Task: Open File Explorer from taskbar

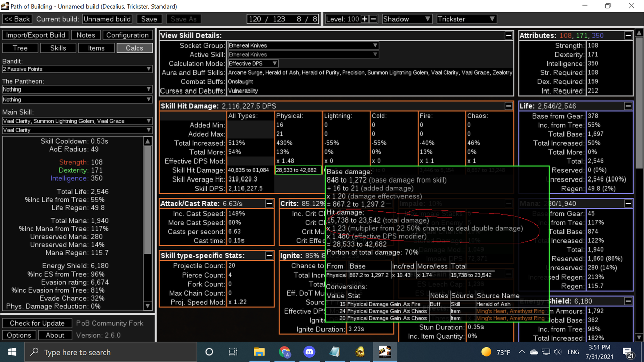Action: (x=259, y=352)
